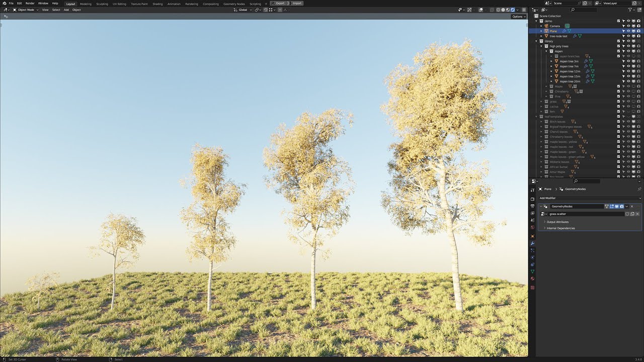Open the File menu

tap(11, 3)
